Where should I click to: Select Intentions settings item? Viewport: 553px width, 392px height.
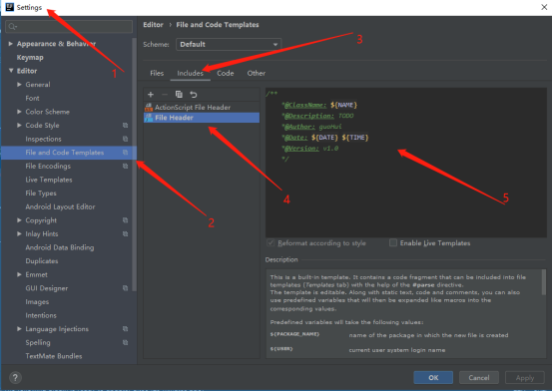click(x=41, y=315)
